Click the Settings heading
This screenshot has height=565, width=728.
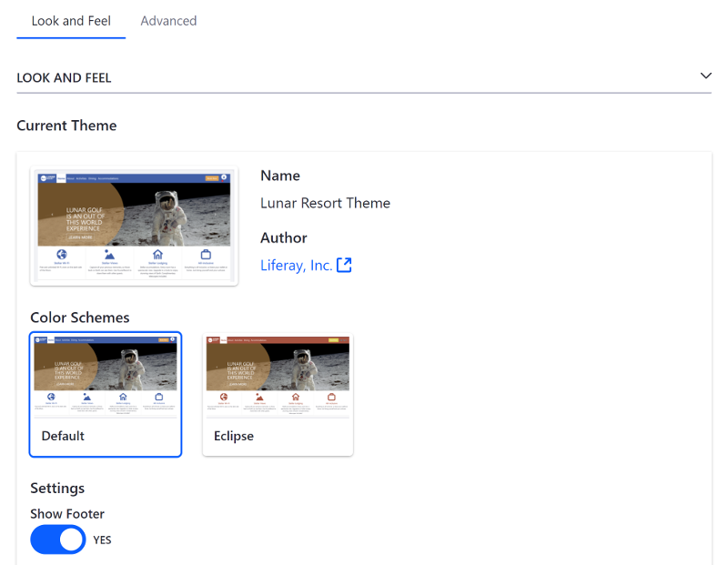[x=57, y=488]
